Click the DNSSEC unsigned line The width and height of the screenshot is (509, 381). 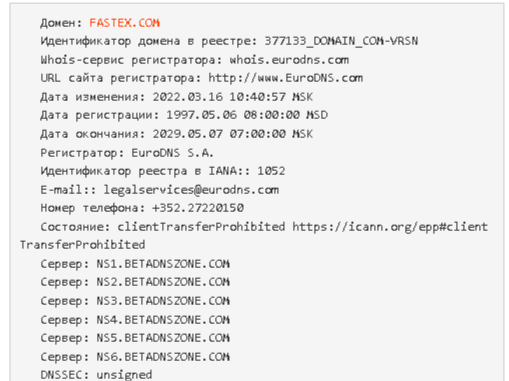(96, 375)
